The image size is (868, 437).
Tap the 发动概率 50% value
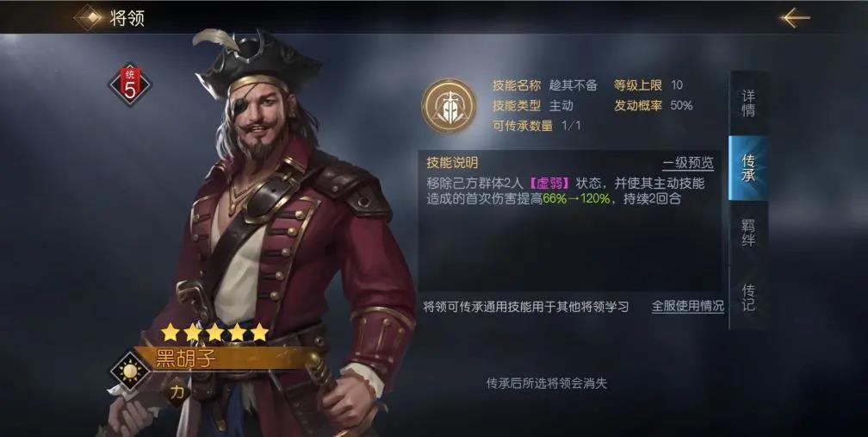[x=681, y=105]
